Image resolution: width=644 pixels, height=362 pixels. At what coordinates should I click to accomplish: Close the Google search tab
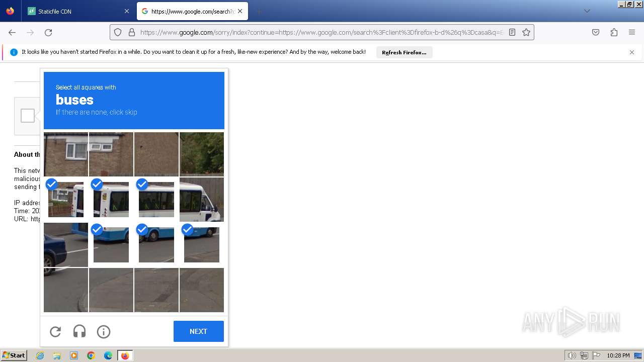(240, 11)
